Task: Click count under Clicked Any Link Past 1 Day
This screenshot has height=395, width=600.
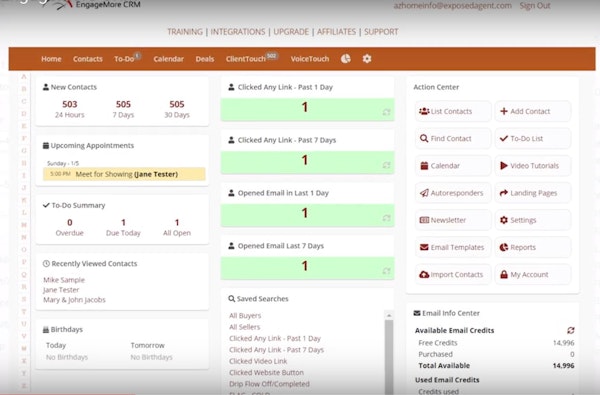Action: coord(305,107)
